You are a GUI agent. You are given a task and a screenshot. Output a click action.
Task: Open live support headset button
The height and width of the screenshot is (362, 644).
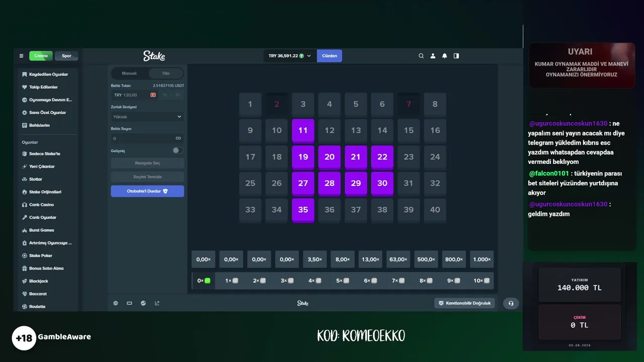pyautogui.click(x=511, y=303)
